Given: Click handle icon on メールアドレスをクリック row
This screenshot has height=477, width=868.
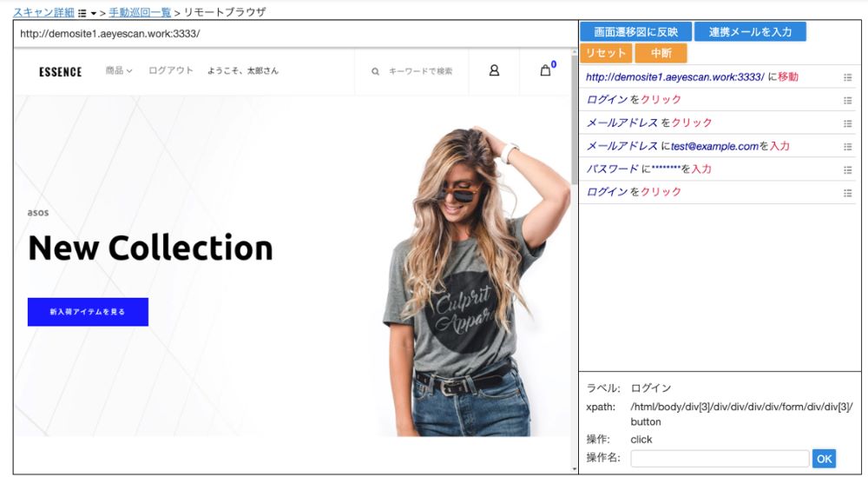Looking at the screenshot, I should (847, 123).
